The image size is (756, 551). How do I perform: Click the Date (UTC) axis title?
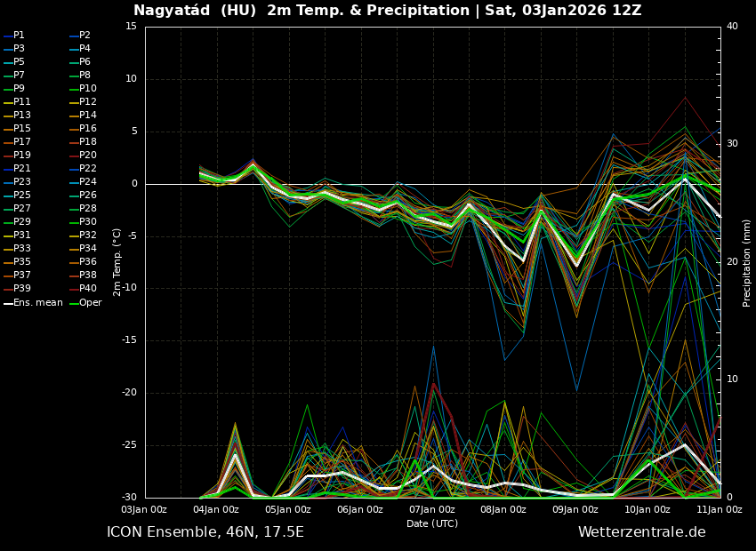(432, 523)
